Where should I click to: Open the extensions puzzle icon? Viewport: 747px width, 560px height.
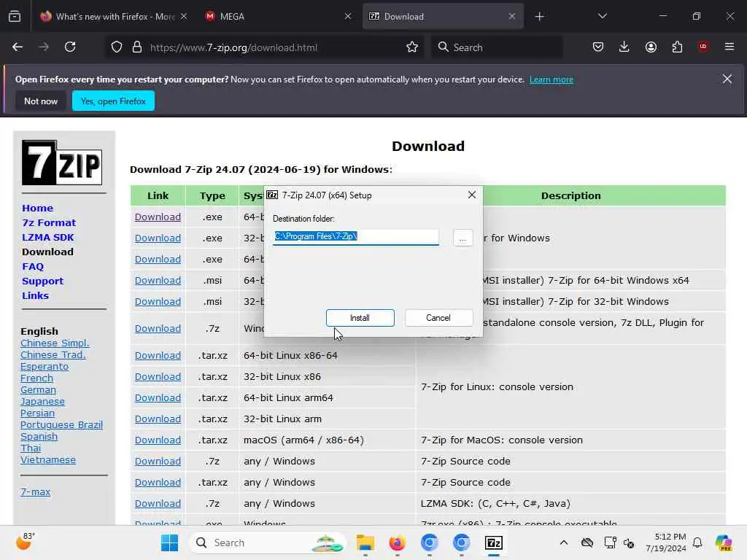pyautogui.click(x=677, y=47)
